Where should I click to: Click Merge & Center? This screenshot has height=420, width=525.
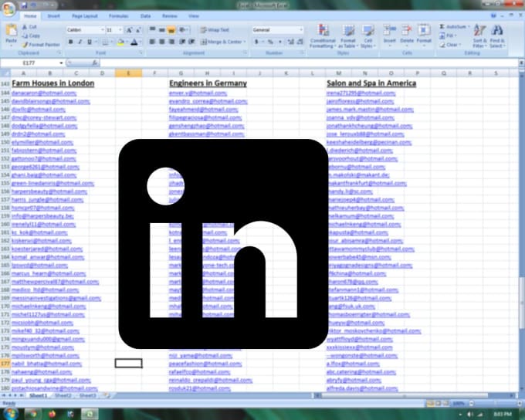point(222,42)
